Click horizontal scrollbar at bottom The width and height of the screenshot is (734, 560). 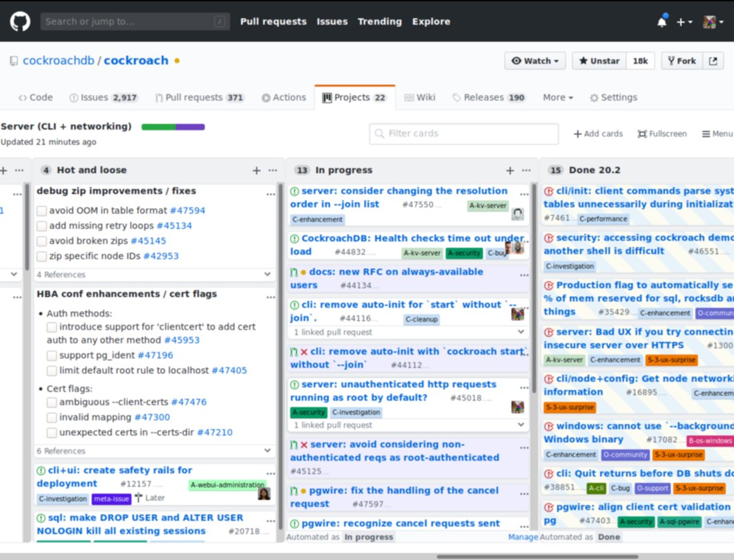click(x=537, y=557)
